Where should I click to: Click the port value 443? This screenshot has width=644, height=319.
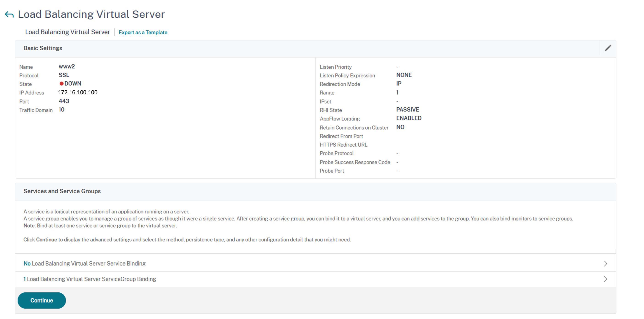coord(64,101)
